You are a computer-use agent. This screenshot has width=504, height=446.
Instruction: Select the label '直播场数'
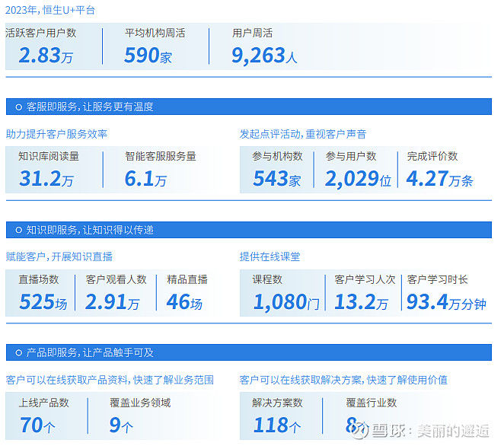tap(39, 279)
